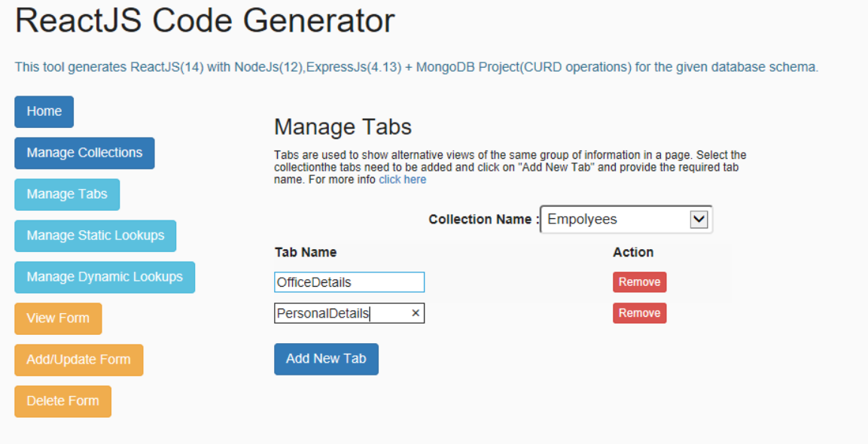Switch to Manage Tabs section
Viewport: 868px width, 444px height.
tap(67, 194)
